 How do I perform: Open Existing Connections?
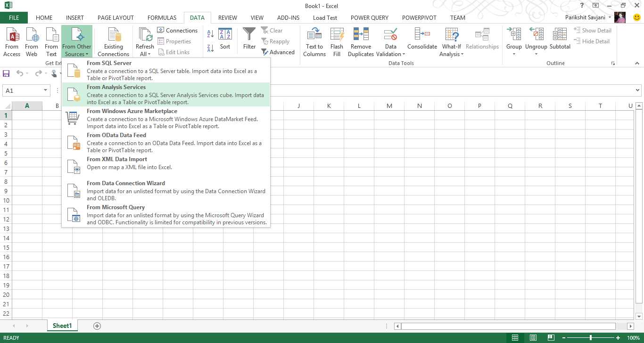coord(113,41)
